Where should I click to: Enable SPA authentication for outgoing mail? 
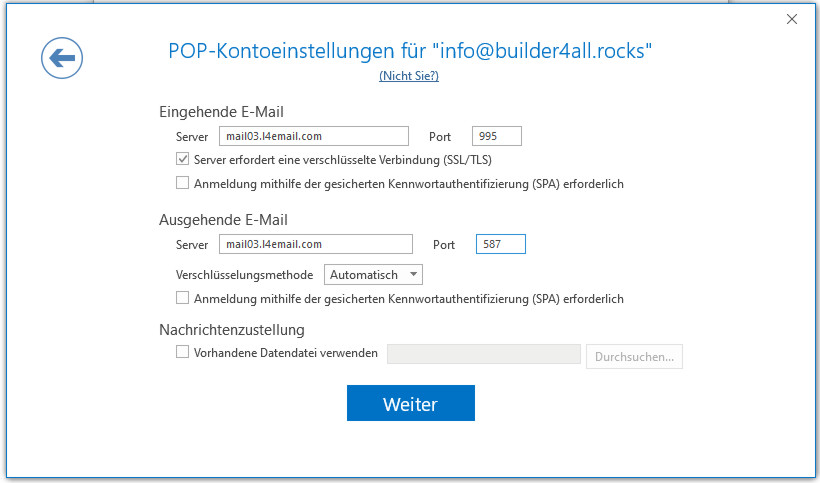tap(182, 298)
